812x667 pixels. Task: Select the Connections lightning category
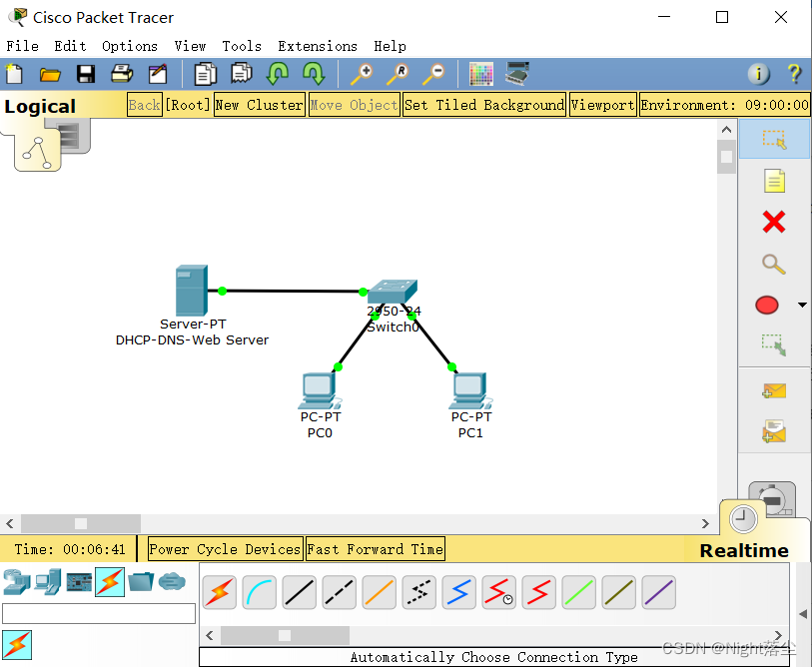point(110,582)
